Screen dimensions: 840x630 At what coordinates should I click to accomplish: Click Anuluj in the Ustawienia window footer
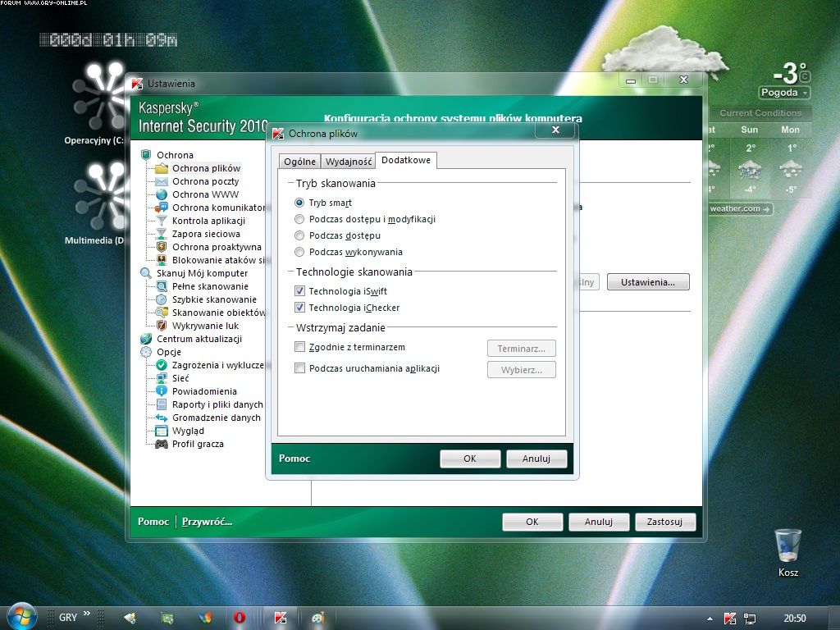598,522
